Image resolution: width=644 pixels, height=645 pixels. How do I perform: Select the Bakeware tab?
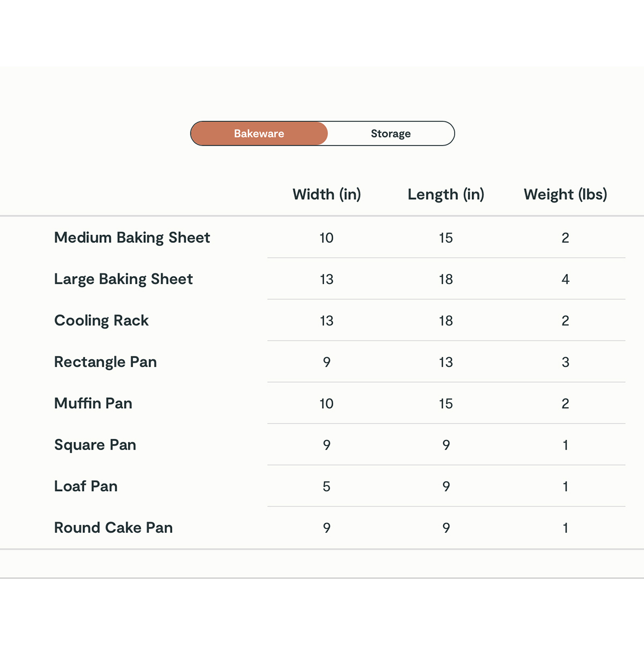pos(259,133)
